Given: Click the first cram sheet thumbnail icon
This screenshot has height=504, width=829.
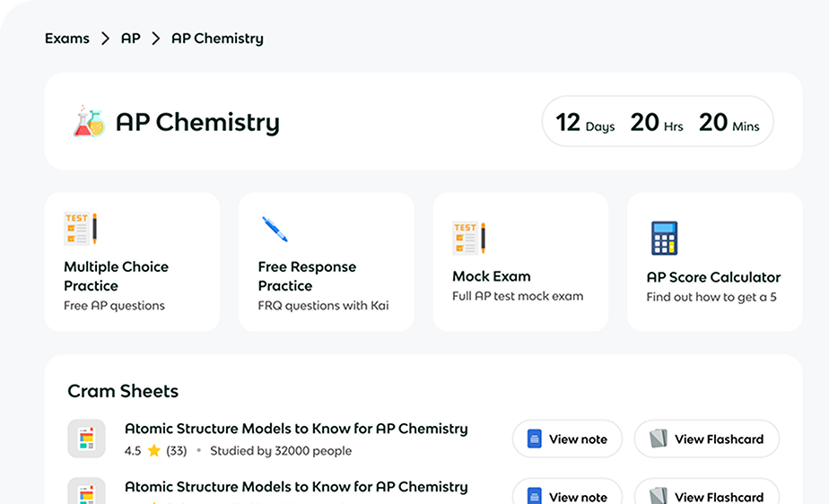Looking at the screenshot, I should [87, 439].
